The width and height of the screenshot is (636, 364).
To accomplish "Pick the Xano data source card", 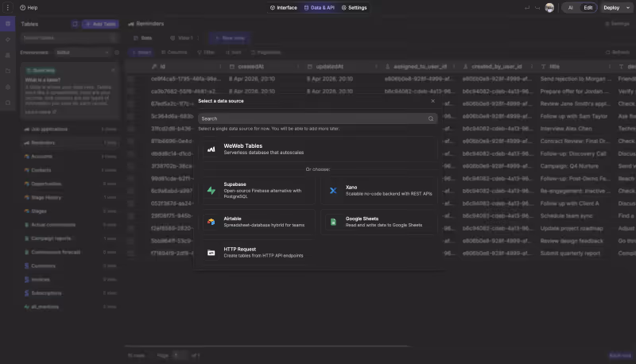I will tap(379, 190).
